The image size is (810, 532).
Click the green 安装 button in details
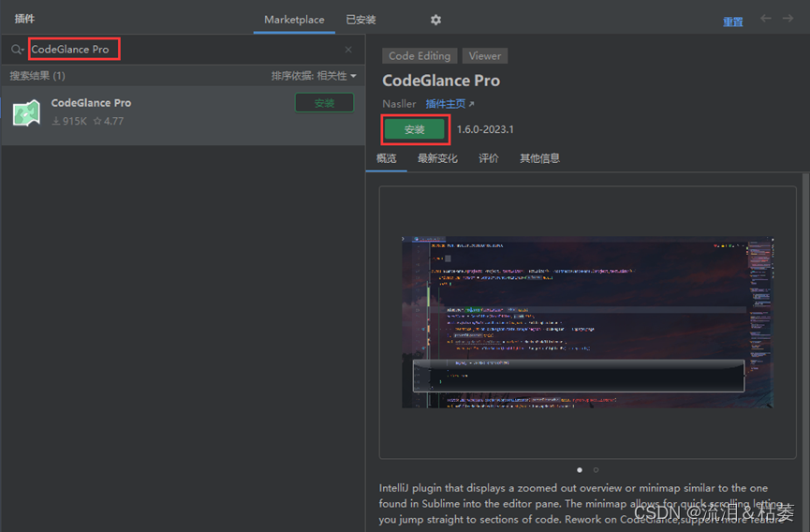415,129
